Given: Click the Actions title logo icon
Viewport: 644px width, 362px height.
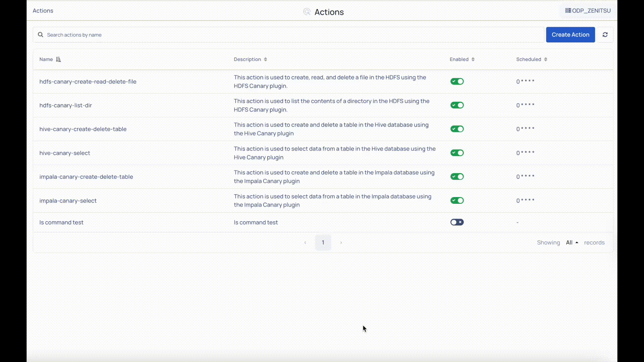Looking at the screenshot, I should coord(307,12).
